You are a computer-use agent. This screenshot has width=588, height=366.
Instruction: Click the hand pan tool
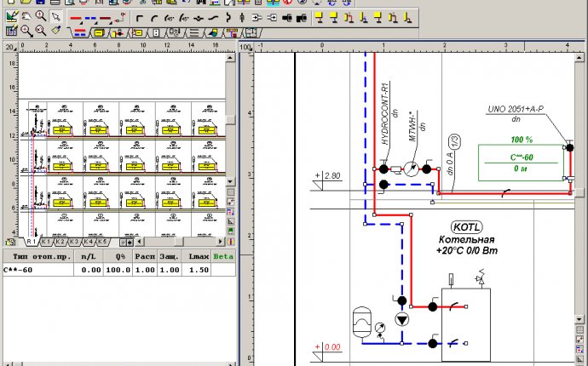(x=26, y=17)
